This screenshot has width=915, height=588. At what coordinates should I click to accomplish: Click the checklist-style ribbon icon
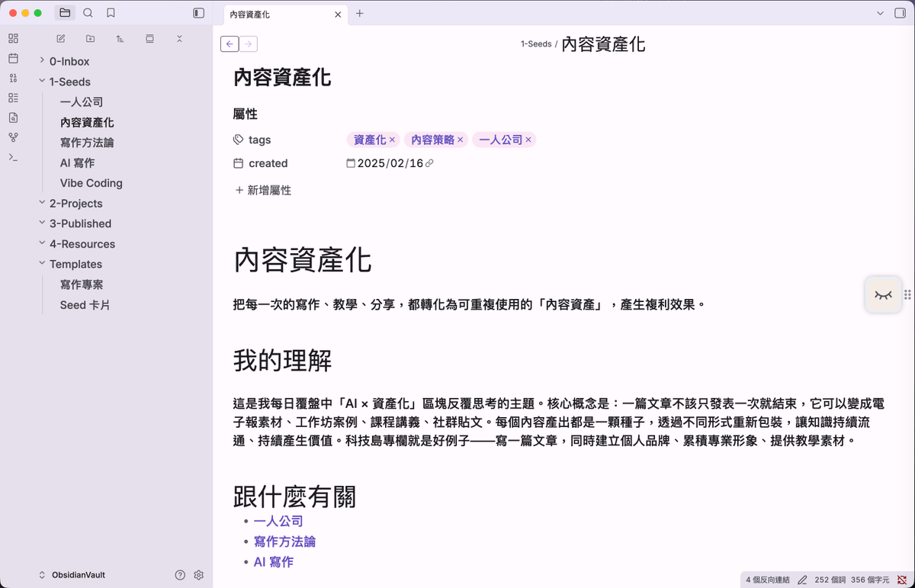13,98
